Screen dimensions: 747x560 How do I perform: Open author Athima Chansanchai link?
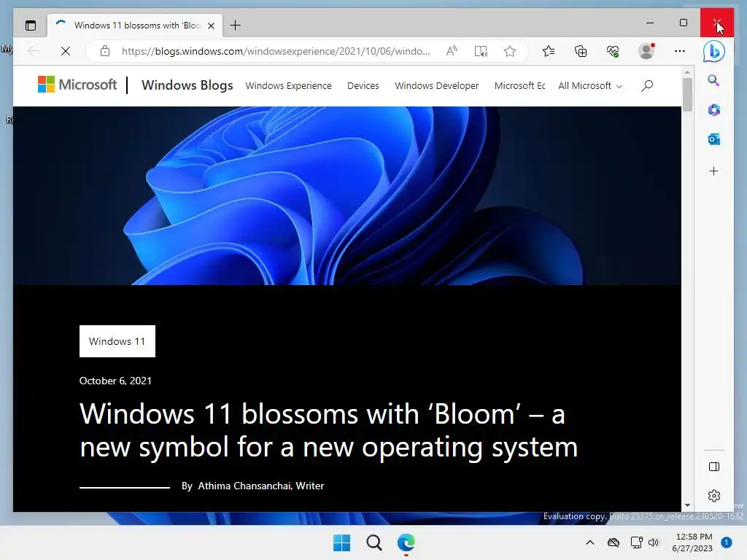click(261, 486)
